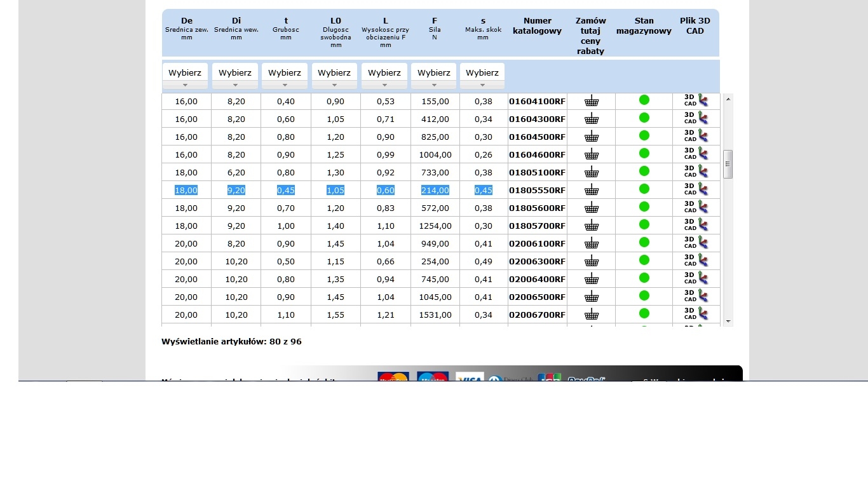Click the Plik 3D CAD column header
Screen dimensions: 868x488
click(x=695, y=26)
